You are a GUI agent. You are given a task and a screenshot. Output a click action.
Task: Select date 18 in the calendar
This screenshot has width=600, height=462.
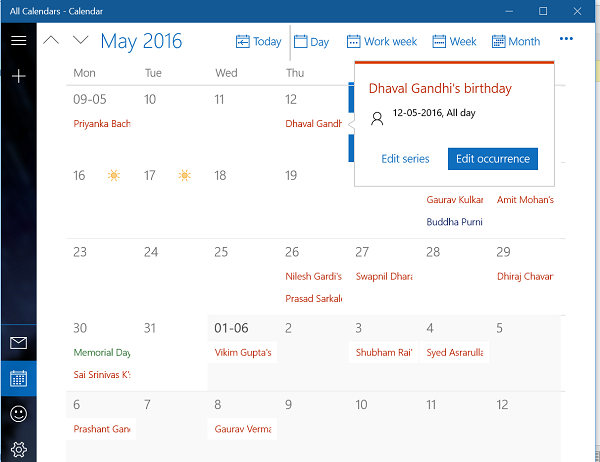[220, 175]
